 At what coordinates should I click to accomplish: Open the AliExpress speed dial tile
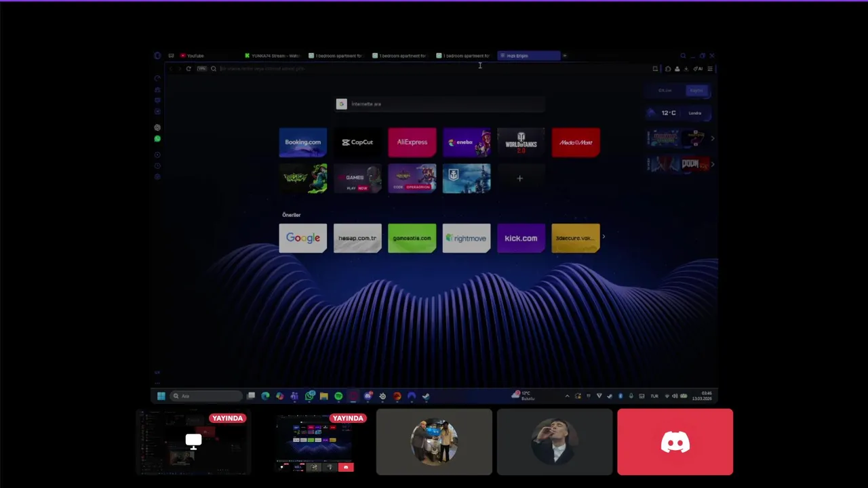point(412,142)
